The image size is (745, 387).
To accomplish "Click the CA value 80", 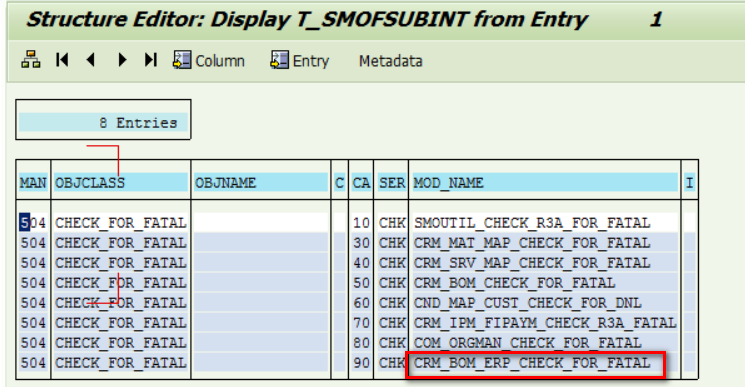I will coord(361,342).
